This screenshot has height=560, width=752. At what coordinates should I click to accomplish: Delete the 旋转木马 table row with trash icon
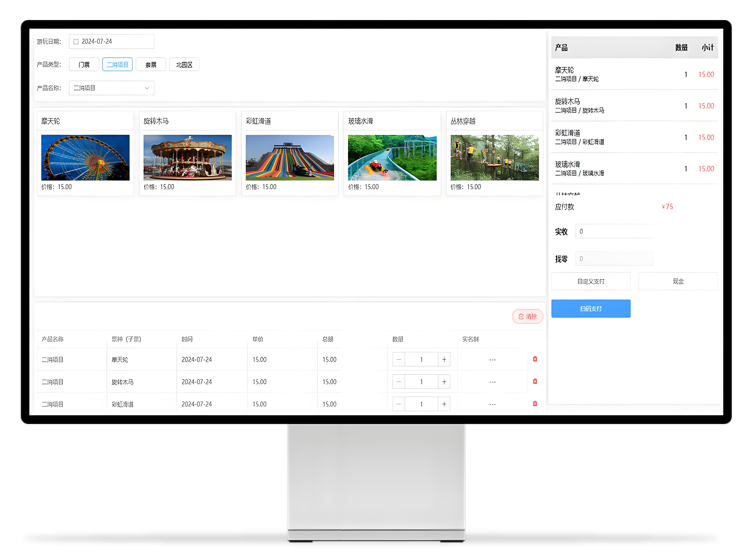[535, 381]
